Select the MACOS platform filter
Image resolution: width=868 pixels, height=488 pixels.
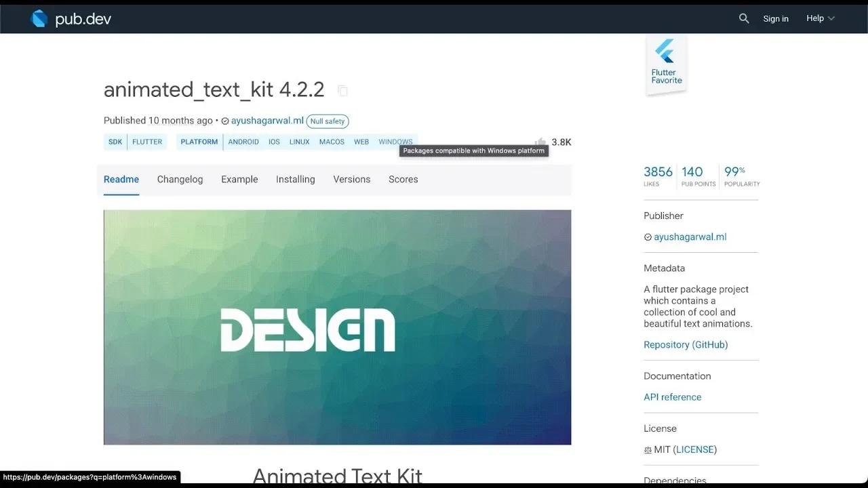pyautogui.click(x=332, y=142)
